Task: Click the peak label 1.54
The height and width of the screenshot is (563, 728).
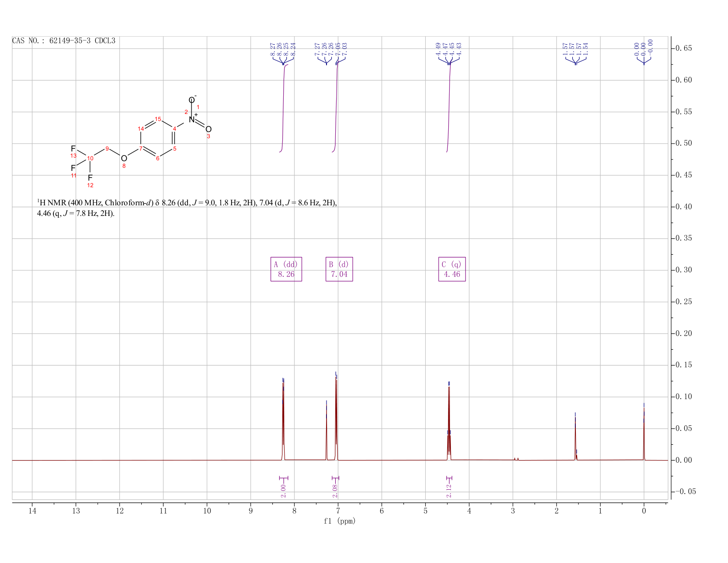Action: pos(585,49)
